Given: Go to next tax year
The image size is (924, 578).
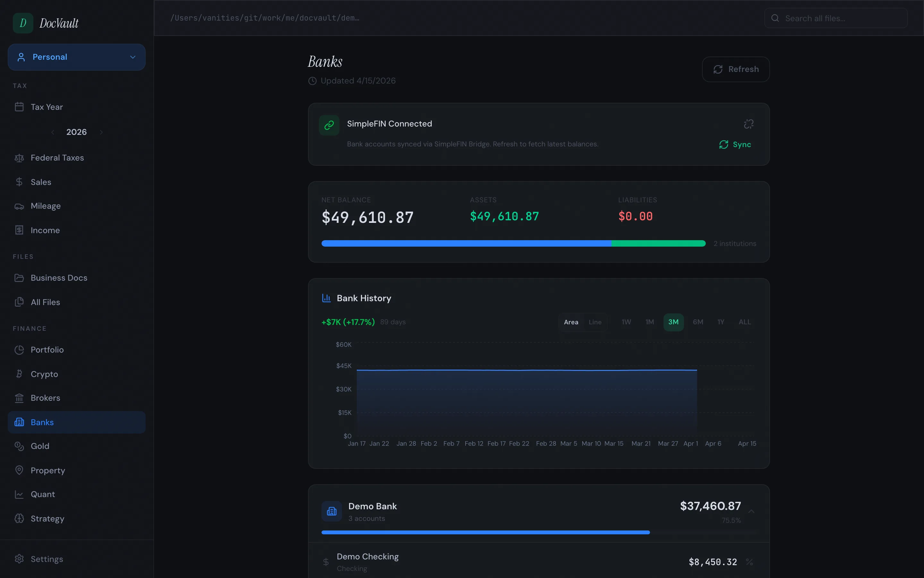Looking at the screenshot, I should (101, 132).
